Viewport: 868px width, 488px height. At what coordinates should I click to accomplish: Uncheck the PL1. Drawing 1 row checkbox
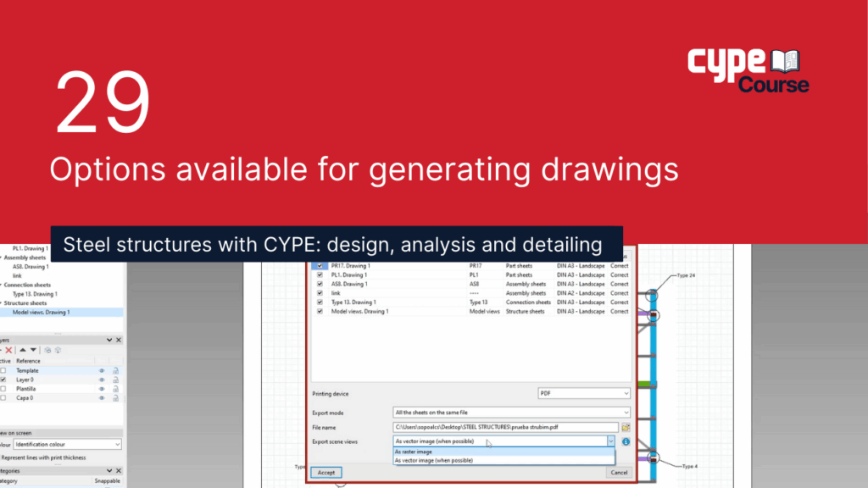pyautogui.click(x=320, y=274)
